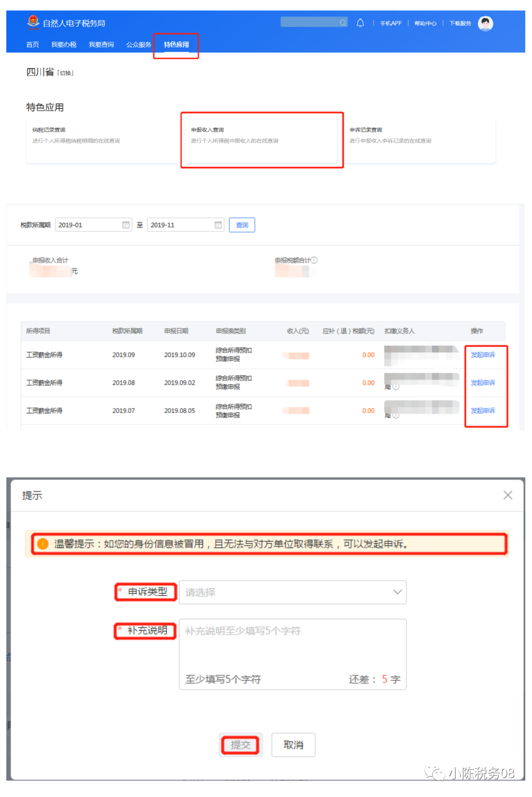Open 我要办税 menu
The width and height of the screenshot is (532, 797).
click(x=64, y=44)
